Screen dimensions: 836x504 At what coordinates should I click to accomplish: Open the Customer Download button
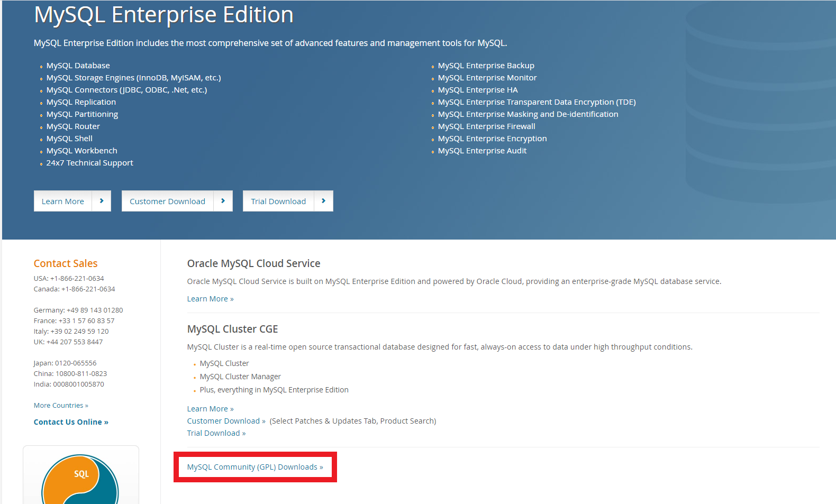pos(177,201)
